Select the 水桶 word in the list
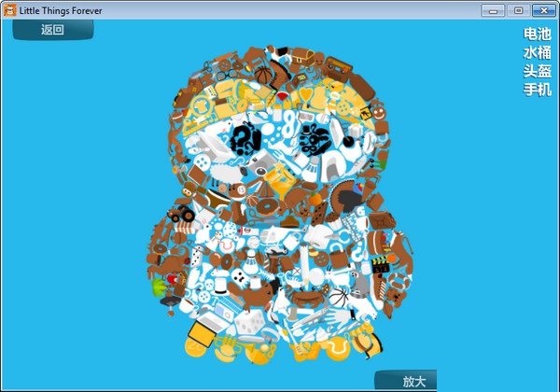Image resolution: width=560 pixels, height=392 pixels. click(x=538, y=53)
